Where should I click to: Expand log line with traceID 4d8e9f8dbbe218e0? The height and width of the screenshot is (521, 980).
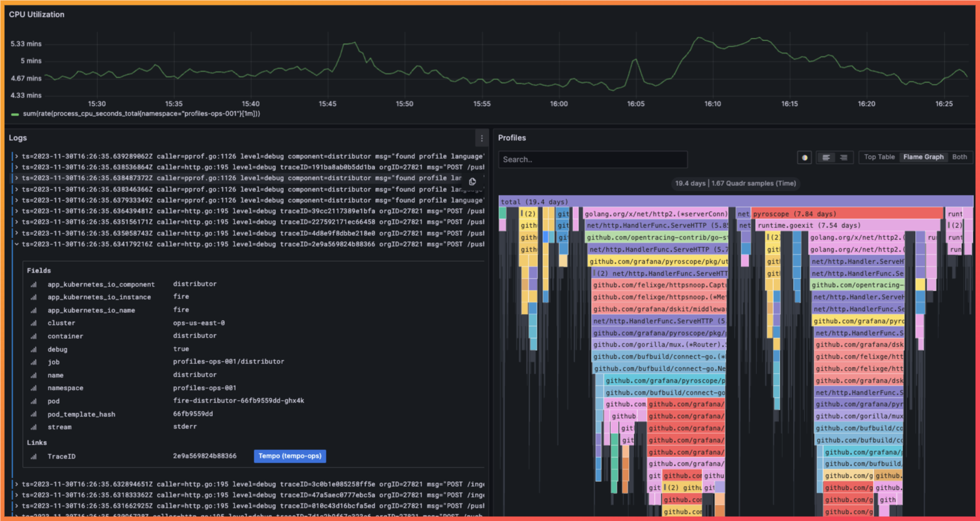[17, 233]
